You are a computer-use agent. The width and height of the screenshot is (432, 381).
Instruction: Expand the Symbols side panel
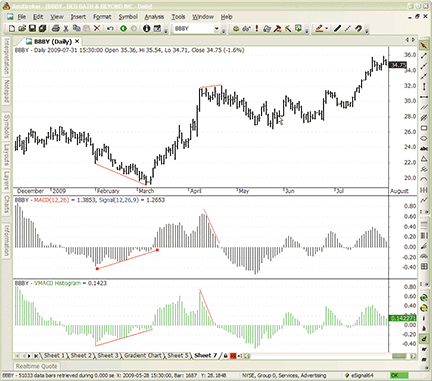pos(6,126)
